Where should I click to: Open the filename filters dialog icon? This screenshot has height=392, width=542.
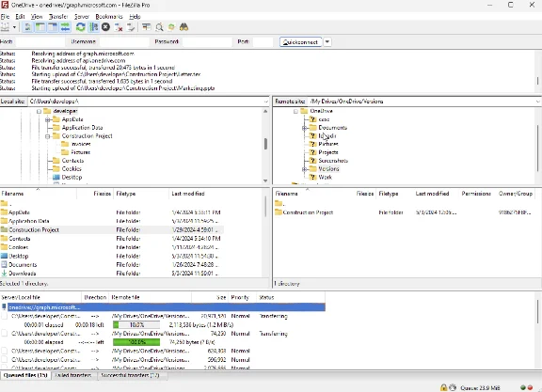pyautogui.click(x=147, y=27)
